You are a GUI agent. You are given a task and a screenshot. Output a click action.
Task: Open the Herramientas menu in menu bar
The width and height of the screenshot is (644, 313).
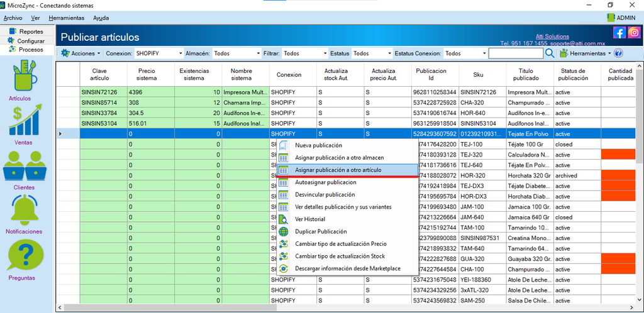coord(66,18)
